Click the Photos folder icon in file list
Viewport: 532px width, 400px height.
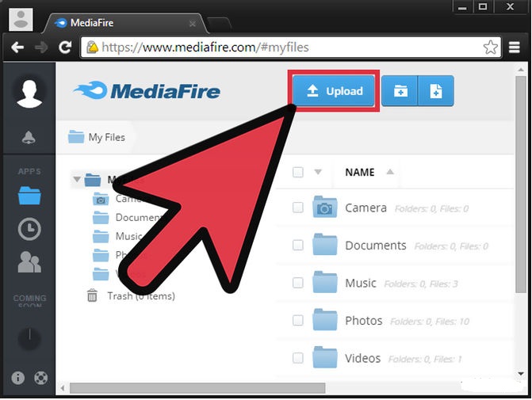[325, 320]
